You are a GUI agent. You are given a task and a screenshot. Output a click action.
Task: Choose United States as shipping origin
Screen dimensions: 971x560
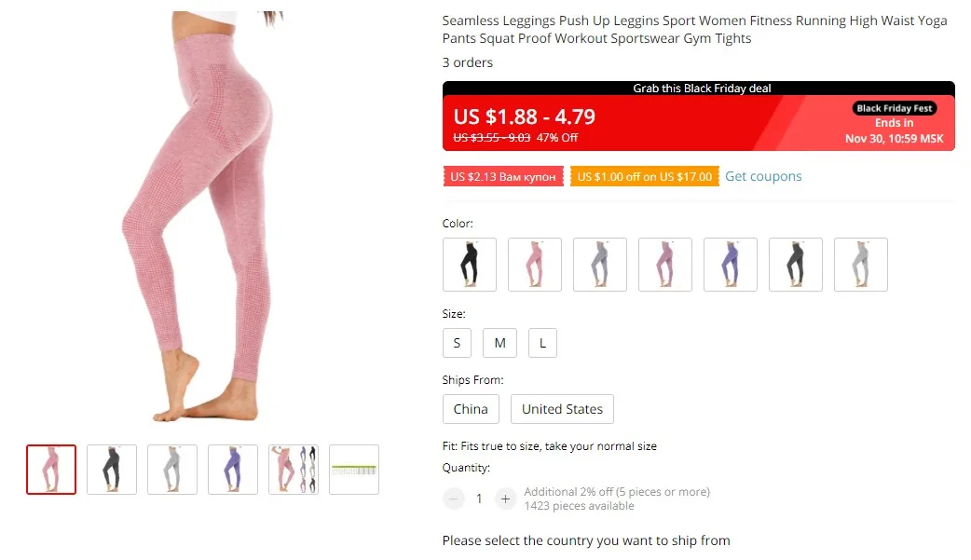(x=562, y=409)
